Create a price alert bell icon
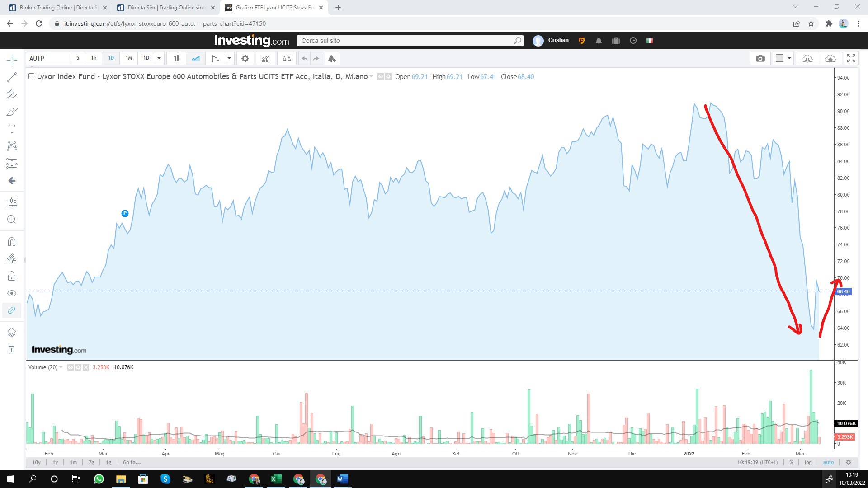The width and height of the screenshot is (868, 488). (x=332, y=58)
